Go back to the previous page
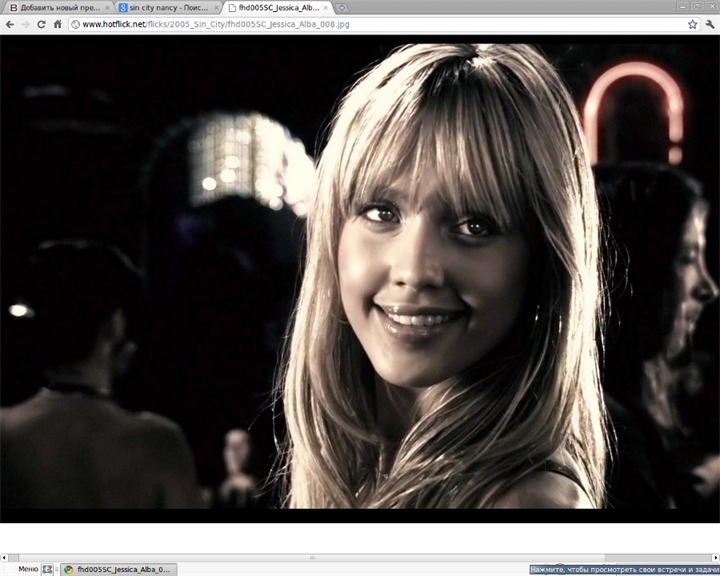 pyautogui.click(x=10, y=24)
